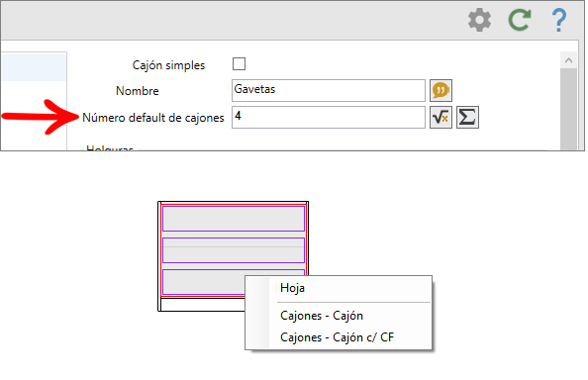The height and width of the screenshot is (380, 588).
Task: Click the speech bubble icon beside Nombre
Action: [x=441, y=90]
